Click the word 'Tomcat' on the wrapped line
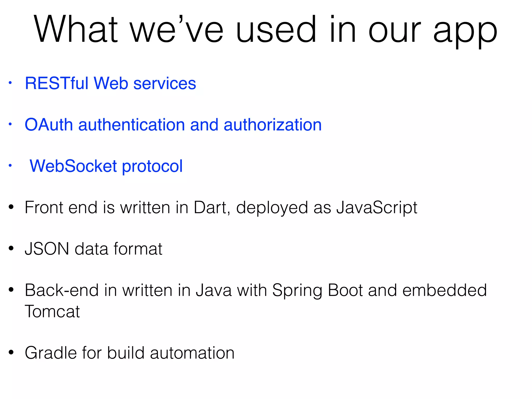 click(x=52, y=311)
